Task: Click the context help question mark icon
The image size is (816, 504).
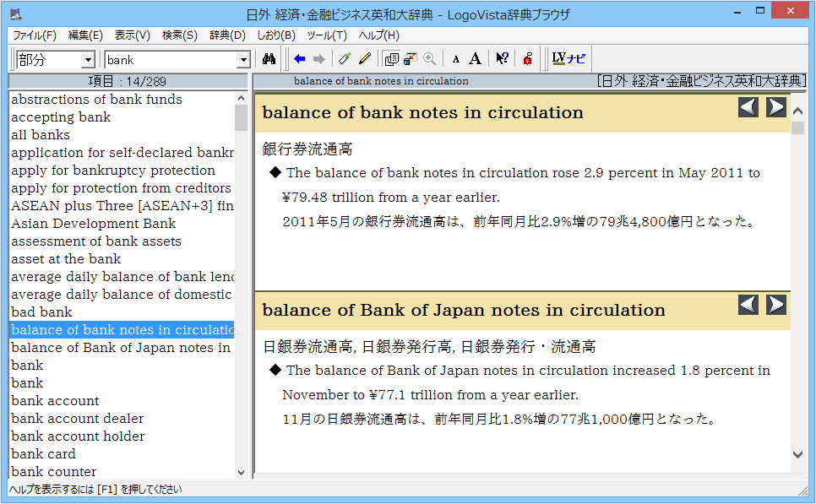Action: (502, 59)
